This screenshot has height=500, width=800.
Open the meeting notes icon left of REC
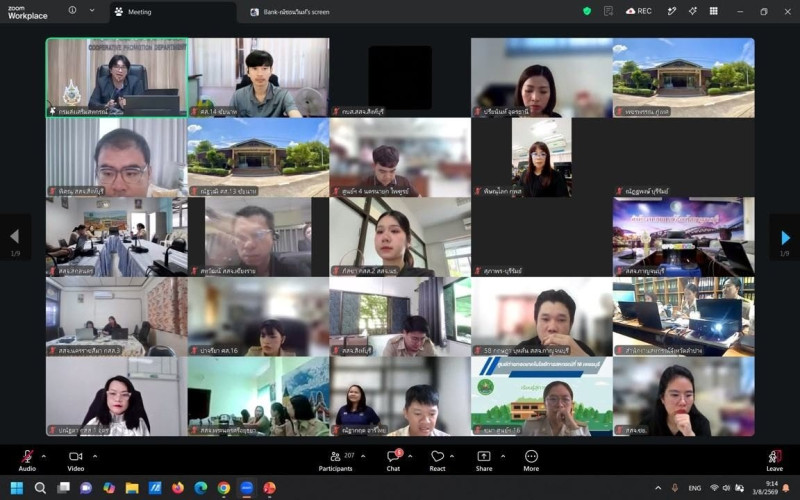(x=608, y=11)
